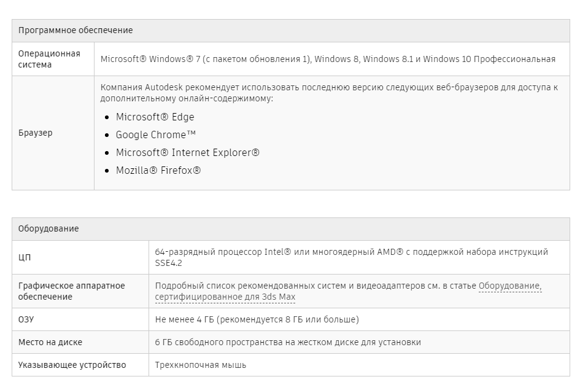Click the Указывающее устройство label
The image size is (588, 390).
click(72, 365)
